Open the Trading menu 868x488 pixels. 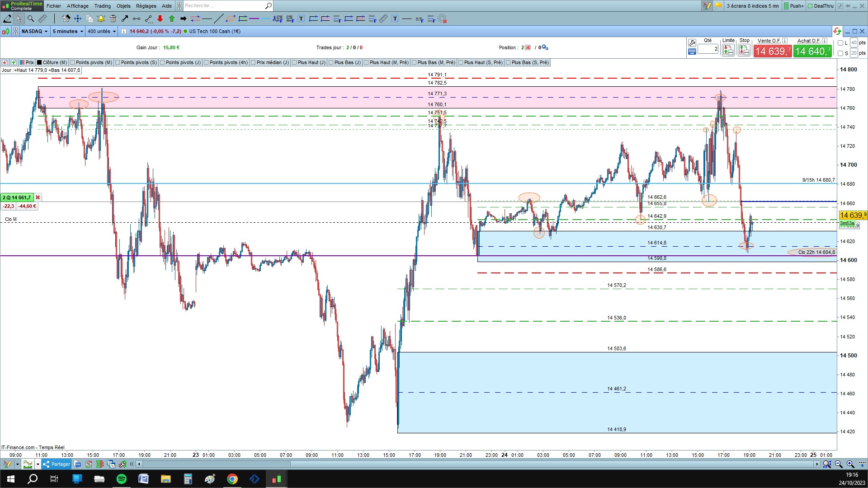[x=102, y=6]
